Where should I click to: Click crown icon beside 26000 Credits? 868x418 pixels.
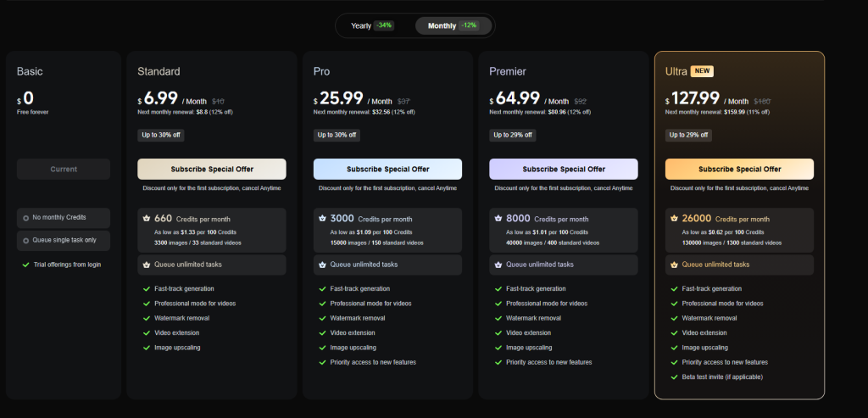point(673,218)
